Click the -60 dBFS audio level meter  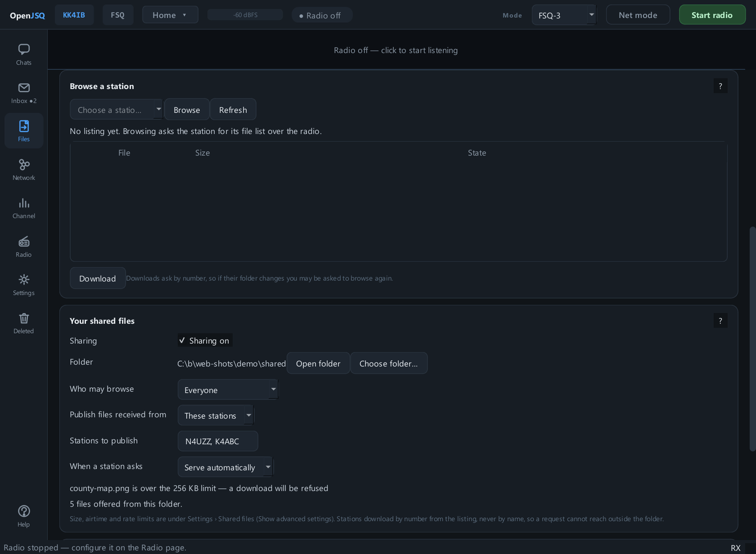coord(245,15)
